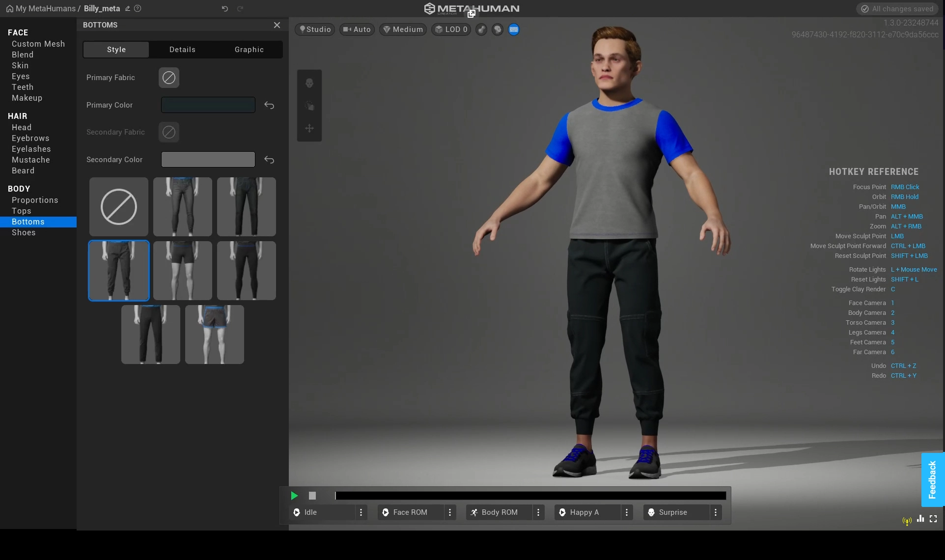Reset the Primary Color arrow

point(269,105)
